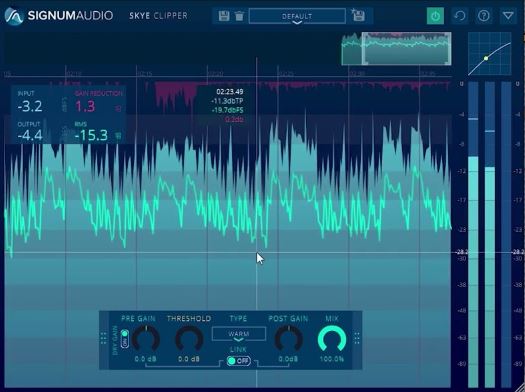The width and height of the screenshot is (525, 392).
Task: Click the Mix knob at 100%
Action: click(x=332, y=339)
